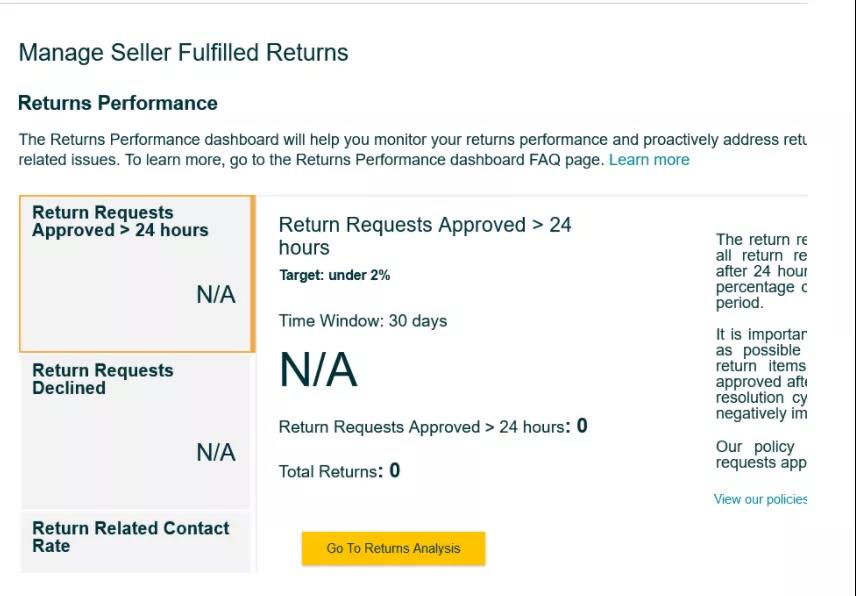This screenshot has width=856, height=596.
Task: Click the large N/A metric in detail panel
Action: 318,371
